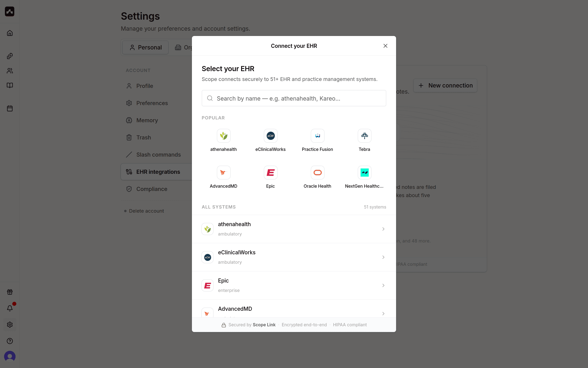Screen dimensions: 588x368
Task: Open athenahealth ambulatory list entry
Action: tap(294, 229)
